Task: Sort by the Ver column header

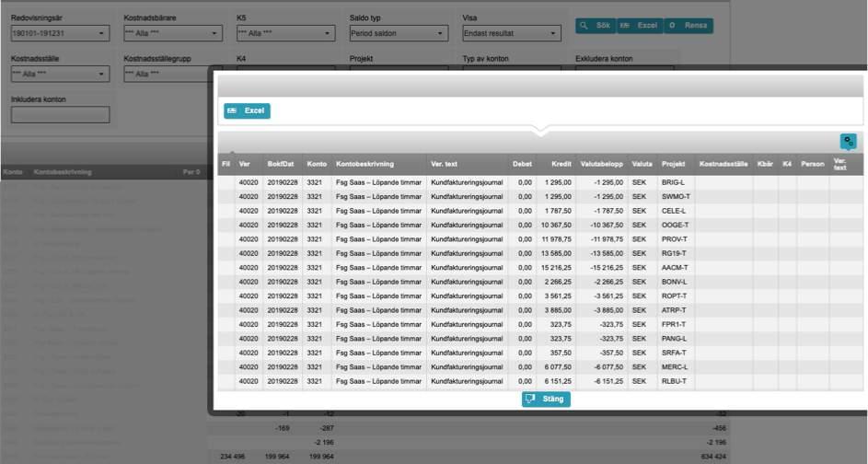Action: (244, 164)
